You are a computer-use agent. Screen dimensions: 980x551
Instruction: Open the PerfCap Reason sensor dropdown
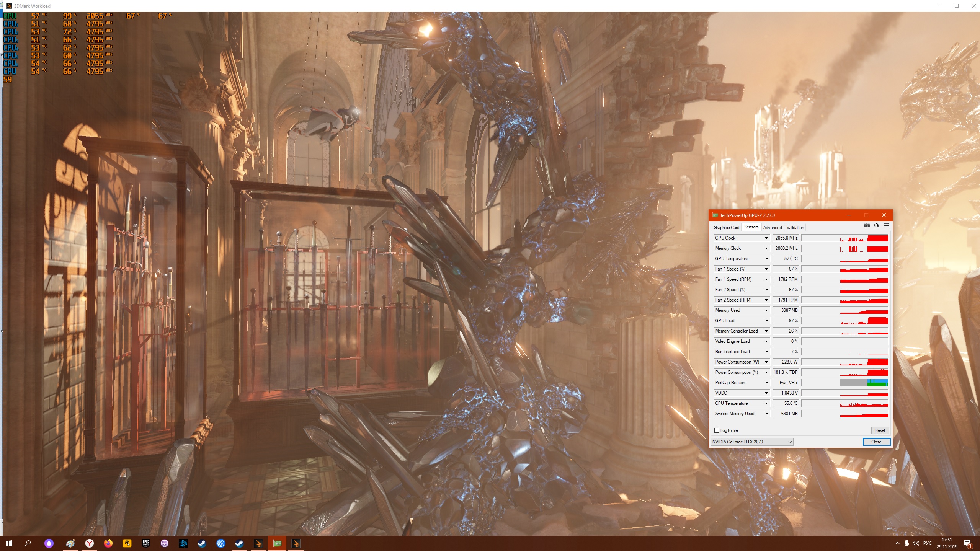[x=766, y=383]
